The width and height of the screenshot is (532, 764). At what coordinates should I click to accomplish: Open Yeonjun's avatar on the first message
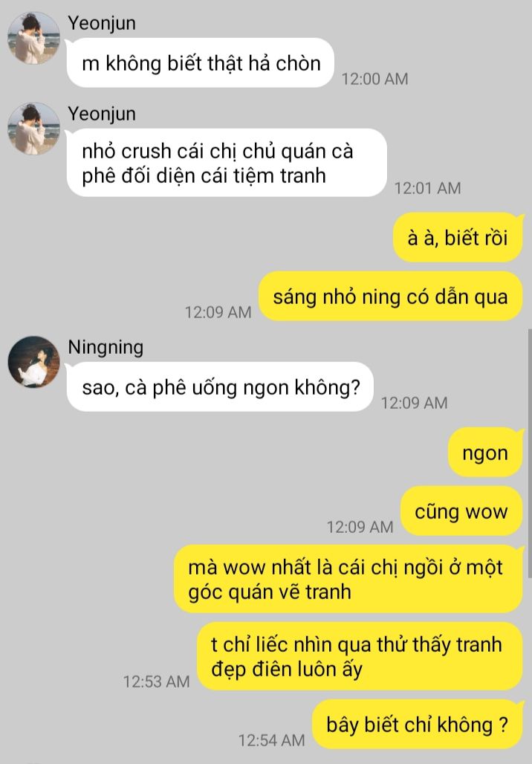(33, 38)
